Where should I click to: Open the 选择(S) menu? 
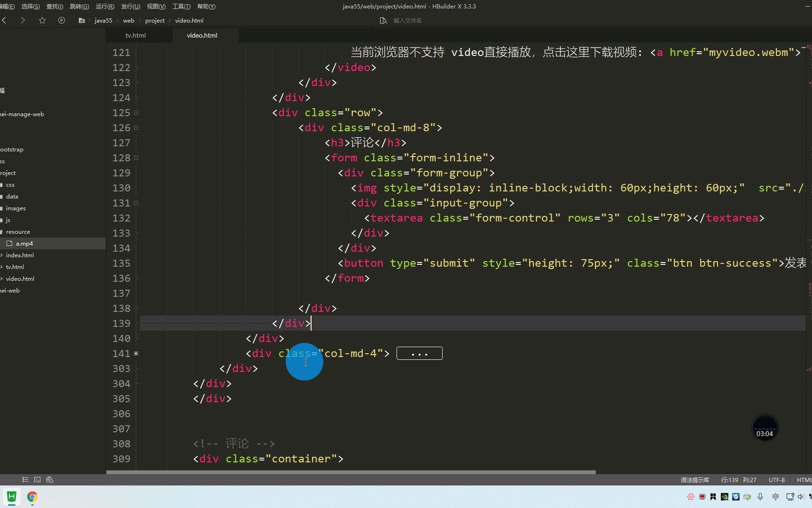click(x=31, y=6)
